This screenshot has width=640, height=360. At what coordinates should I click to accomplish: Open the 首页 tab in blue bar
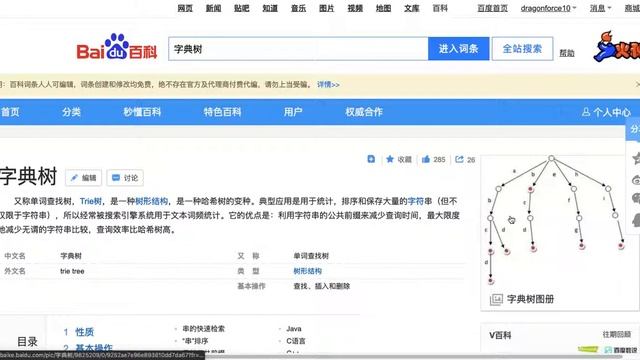(10, 112)
